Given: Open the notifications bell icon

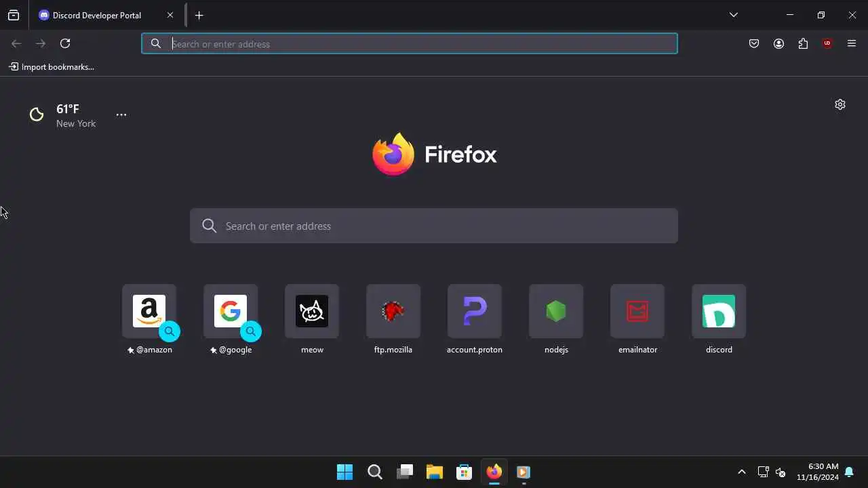Looking at the screenshot, I should click(849, 472).
